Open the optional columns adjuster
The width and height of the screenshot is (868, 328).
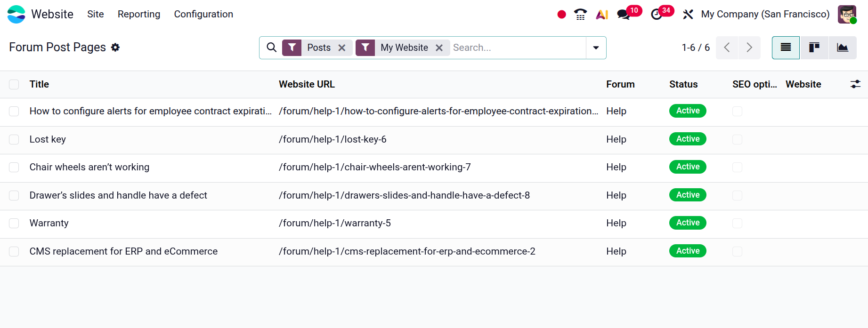coord(855,84)
